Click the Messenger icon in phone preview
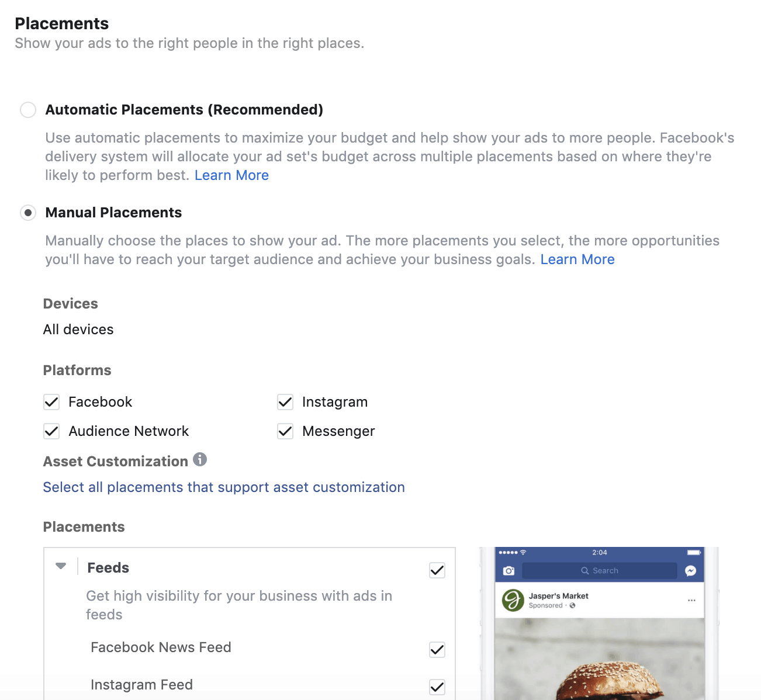Viewport: 761px width, 700px height. pyautogui.click(x=690, y=571)
